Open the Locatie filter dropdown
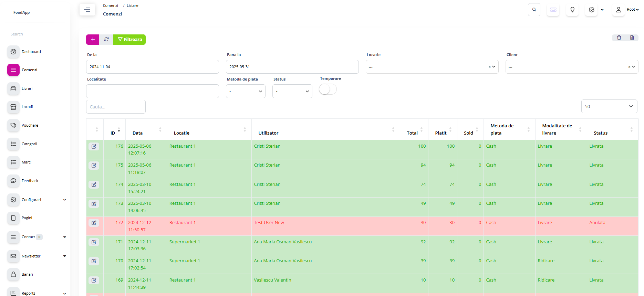644x296 pixels. coord(432,67)
